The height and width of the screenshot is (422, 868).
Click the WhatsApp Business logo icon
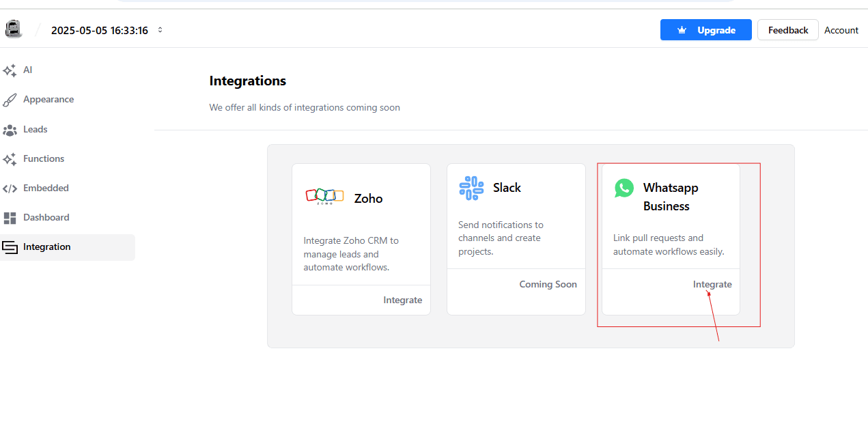pos(624,188)
